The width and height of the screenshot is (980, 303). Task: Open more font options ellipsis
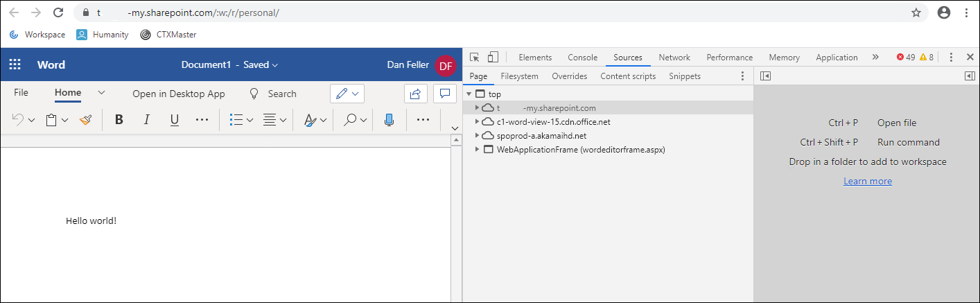[x=202, y=120]
